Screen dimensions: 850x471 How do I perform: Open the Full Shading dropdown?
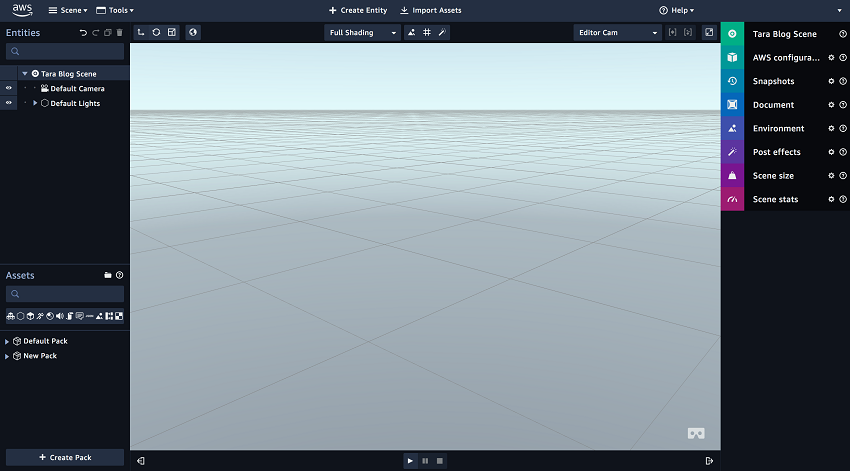point(362,32)
